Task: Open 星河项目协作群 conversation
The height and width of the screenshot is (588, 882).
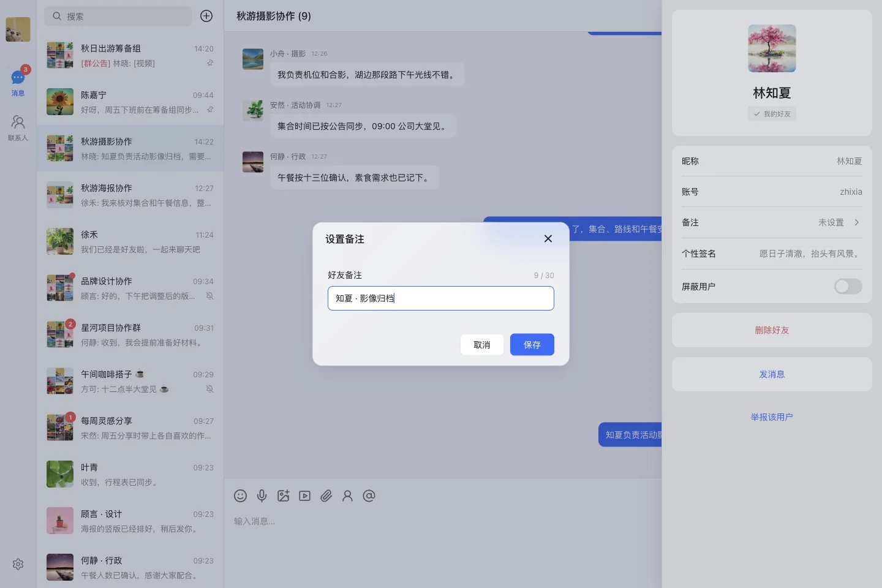Action: pyautogui.click(x=130, y=334)
